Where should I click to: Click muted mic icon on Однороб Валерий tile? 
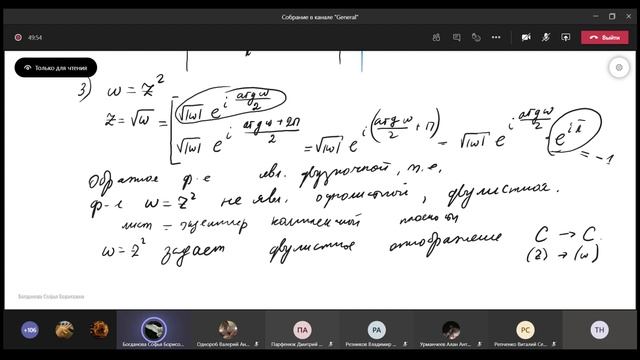click(x=256, y=344)
